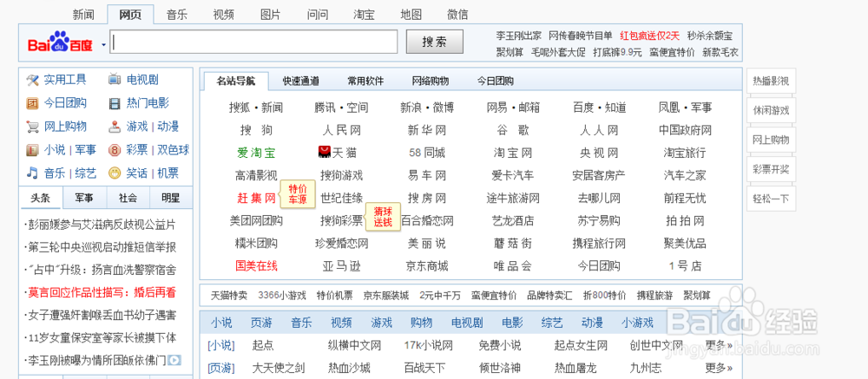Open the 网易·邮箱 site link
The height and width of the screenshot is (379, 868).
click(x=513, y=108)
